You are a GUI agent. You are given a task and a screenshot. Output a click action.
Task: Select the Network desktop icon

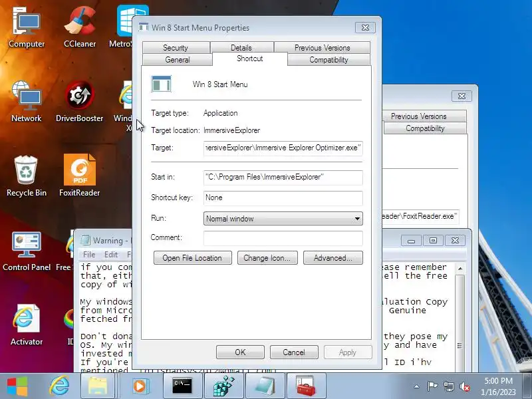[27, 102]
